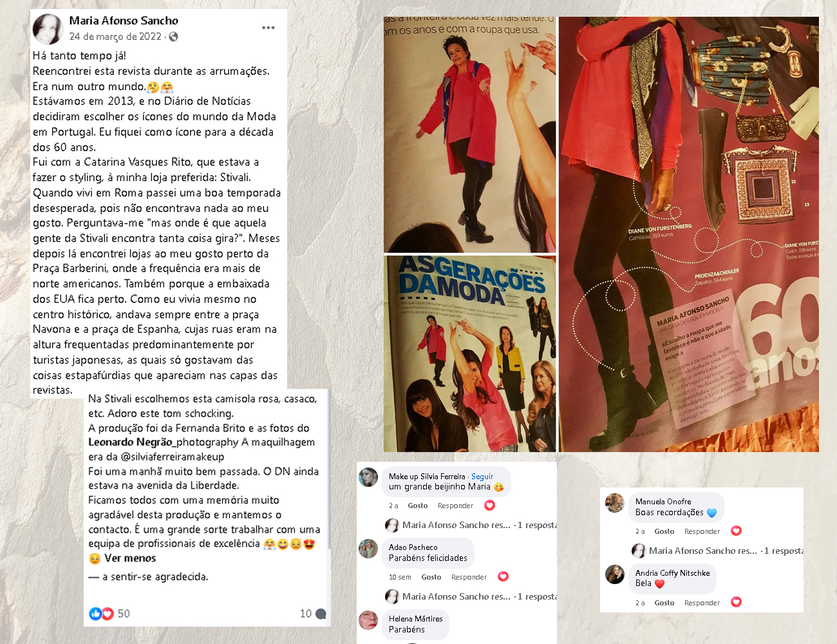Reply to Manuela Onofre's comment with Responder
The width and height of the screenshot is (837, 644).
[702, 531]
